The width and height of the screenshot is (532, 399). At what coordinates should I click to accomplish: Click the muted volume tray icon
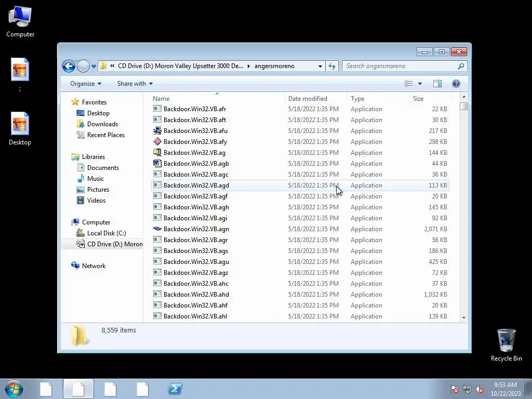click(x=480, y=390)
